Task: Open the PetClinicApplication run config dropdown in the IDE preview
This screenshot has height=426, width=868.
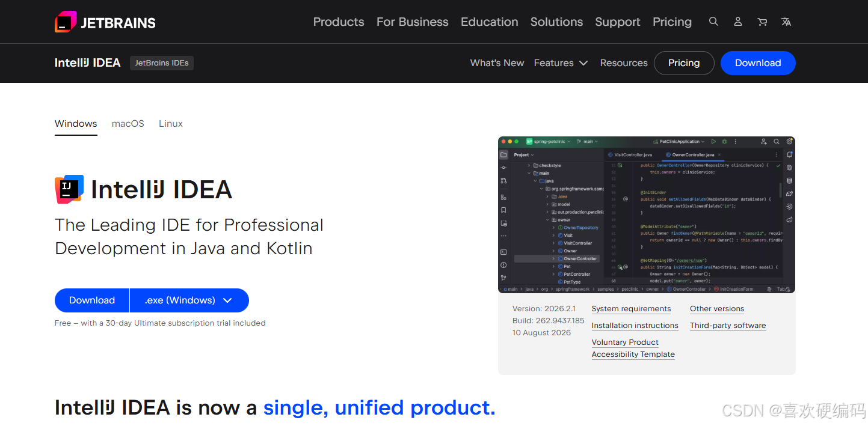Action: point(679,142)
